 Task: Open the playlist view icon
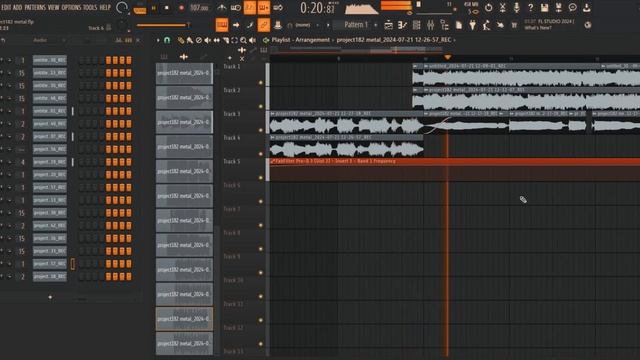pos(388,25)
